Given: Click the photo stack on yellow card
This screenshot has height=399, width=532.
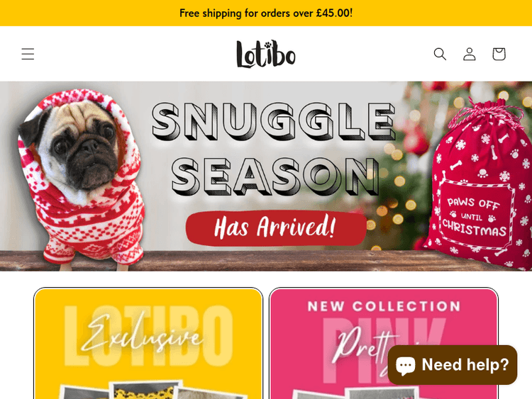Looking at the screenshot, I should pyautogui.click(x=153, y=390).
